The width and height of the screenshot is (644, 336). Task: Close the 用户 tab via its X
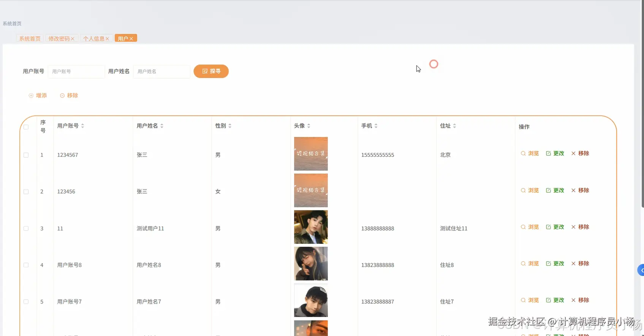pos(131,39)
